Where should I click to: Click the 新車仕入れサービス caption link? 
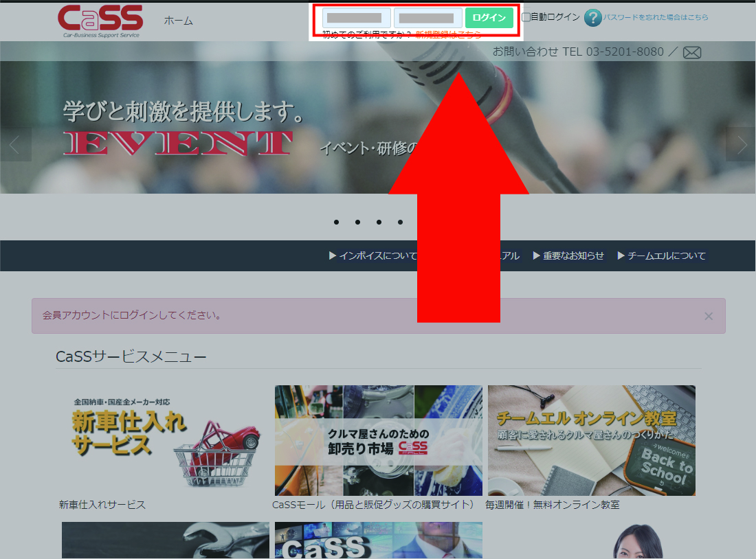pyautogui.click(x=102, y=505)
